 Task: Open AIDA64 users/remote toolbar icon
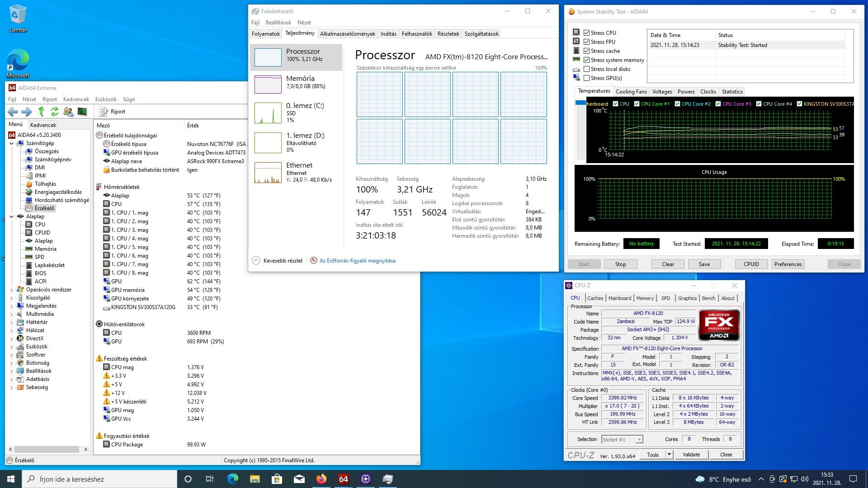tap(68, 112)
